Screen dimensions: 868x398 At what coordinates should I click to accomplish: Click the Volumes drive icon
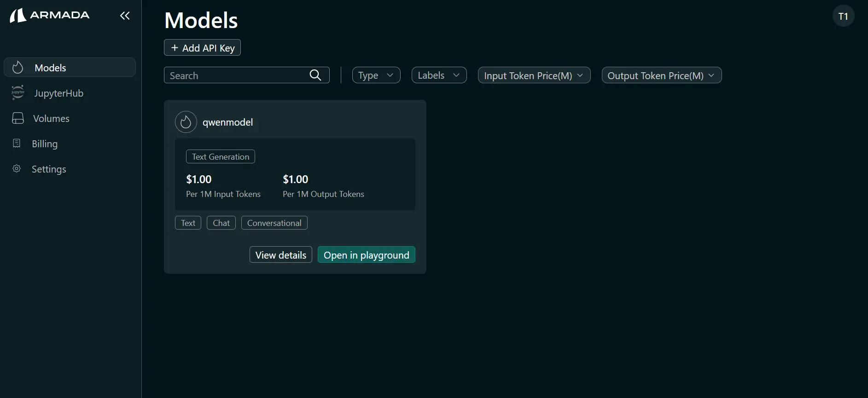tap(18, 118)
